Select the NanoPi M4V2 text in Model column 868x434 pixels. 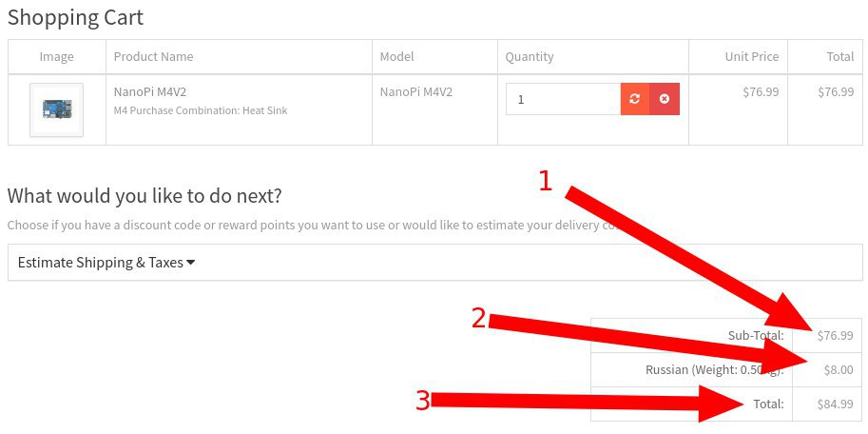click(x=415, y=92)
